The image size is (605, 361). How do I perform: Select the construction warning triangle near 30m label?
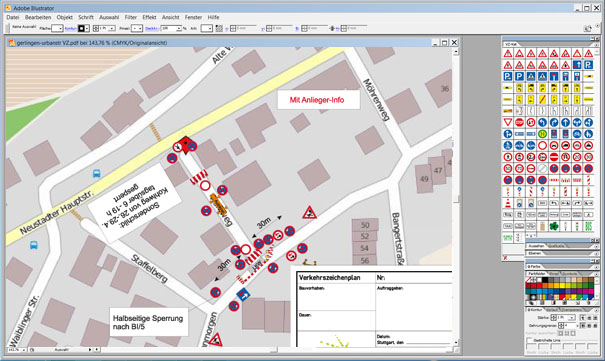(x=309, y=213)
